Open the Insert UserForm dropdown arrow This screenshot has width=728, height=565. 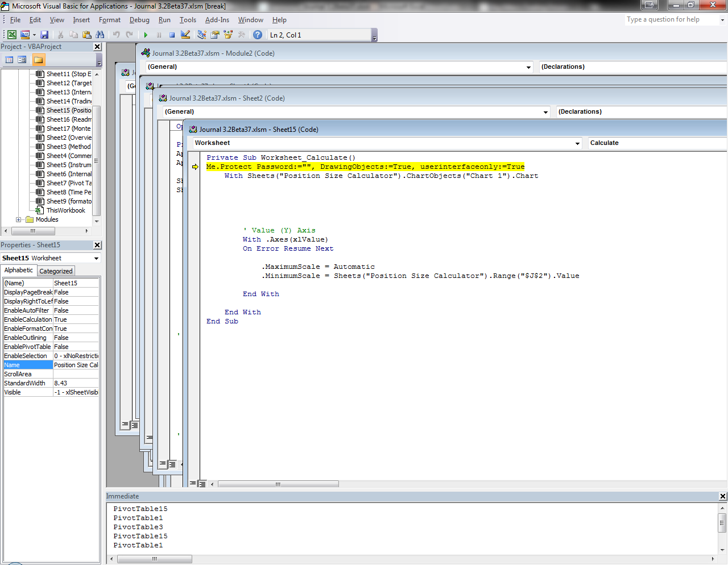click(34, 35)
